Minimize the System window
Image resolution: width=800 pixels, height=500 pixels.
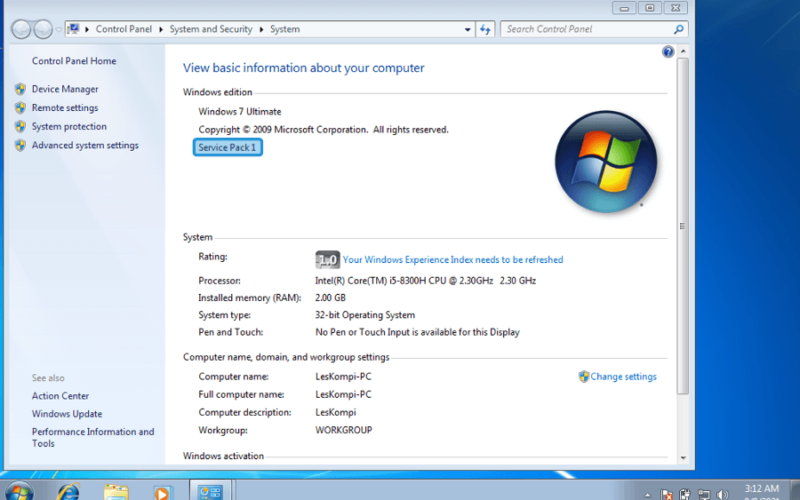coord(623,8)
